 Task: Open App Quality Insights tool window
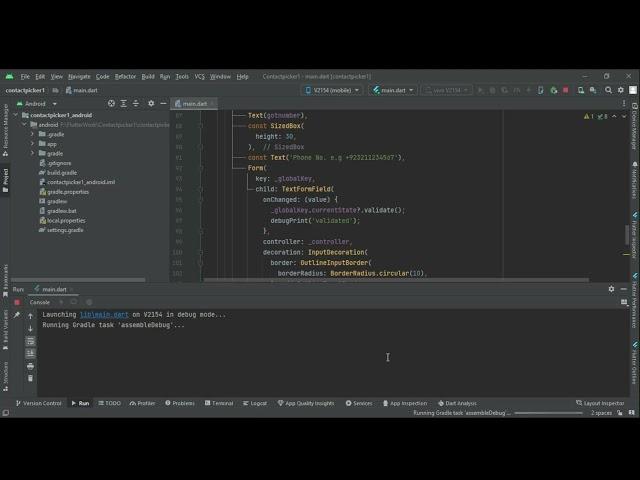click(306, 403)
